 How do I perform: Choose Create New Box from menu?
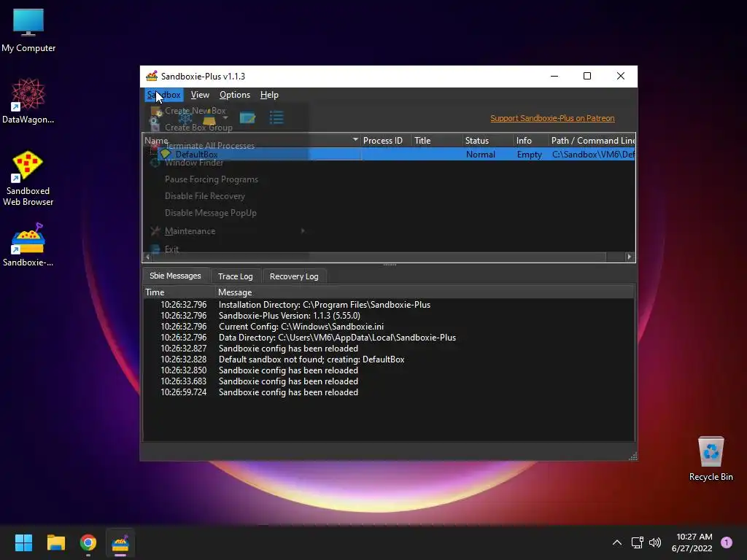point(195,111)
